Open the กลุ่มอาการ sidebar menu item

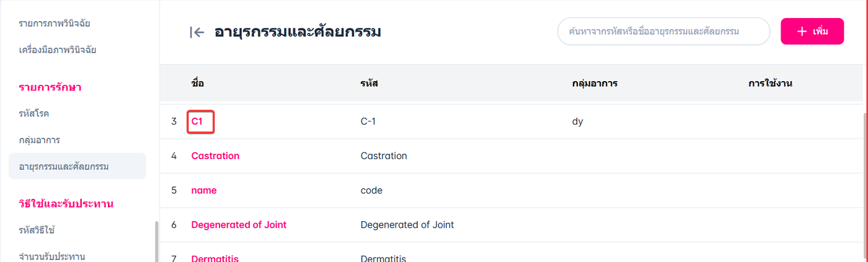coord(39,140)
